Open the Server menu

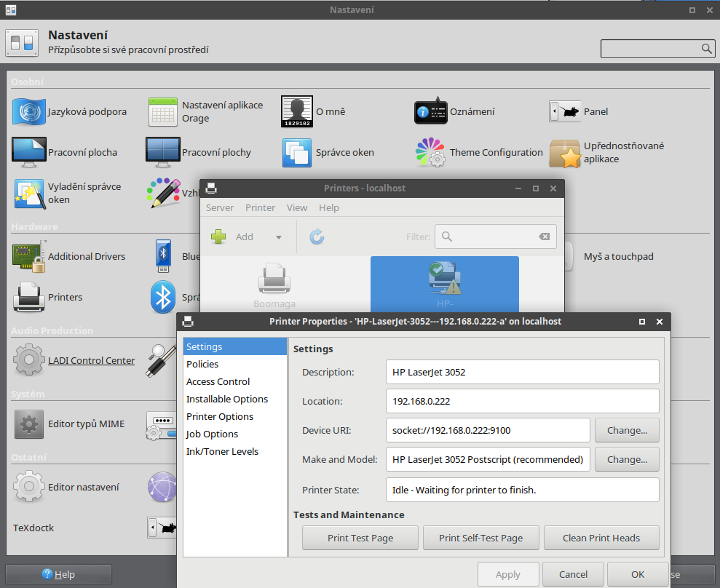tap(219, 208)
